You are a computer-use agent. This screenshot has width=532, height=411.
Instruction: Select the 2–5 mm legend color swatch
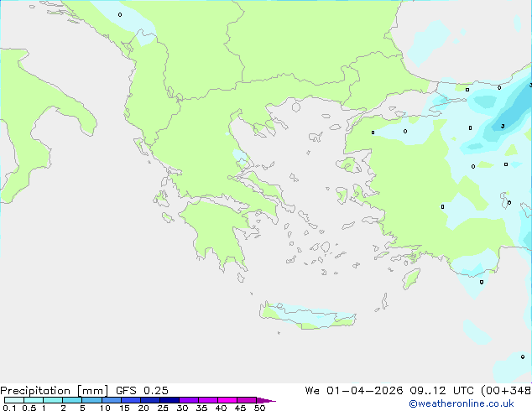coord(72,400)
